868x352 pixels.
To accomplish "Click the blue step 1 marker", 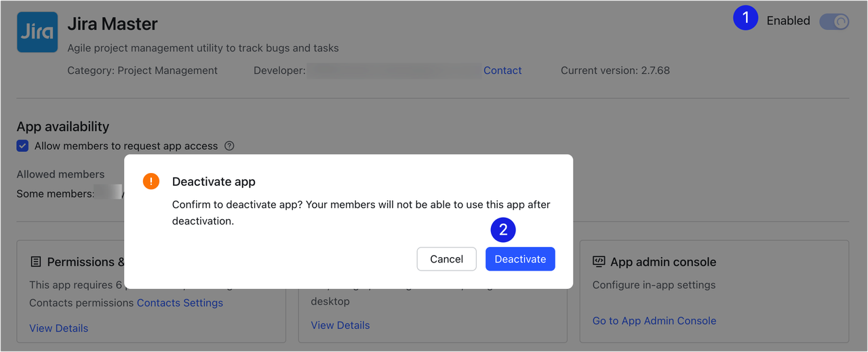I will coord(745,19).
